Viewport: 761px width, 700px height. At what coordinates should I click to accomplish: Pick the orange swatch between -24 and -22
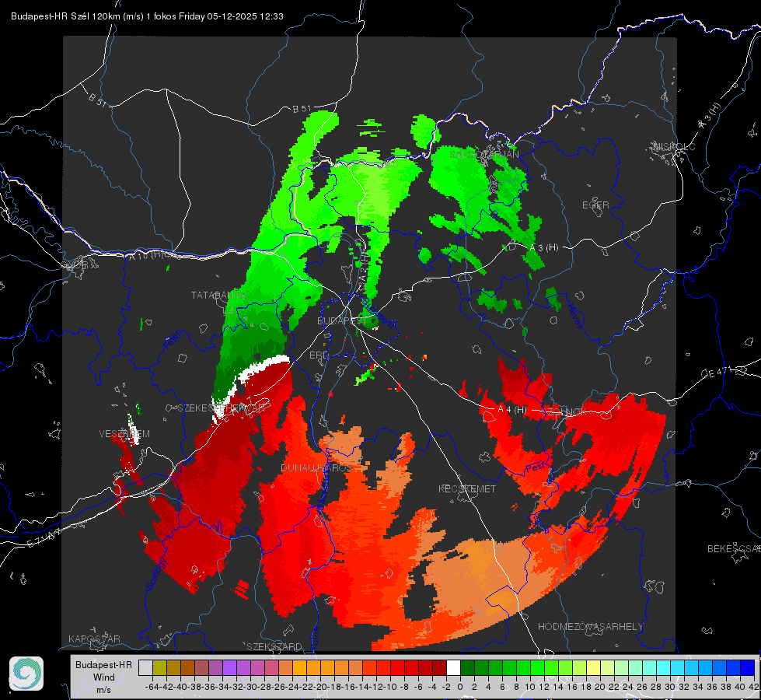299,667
